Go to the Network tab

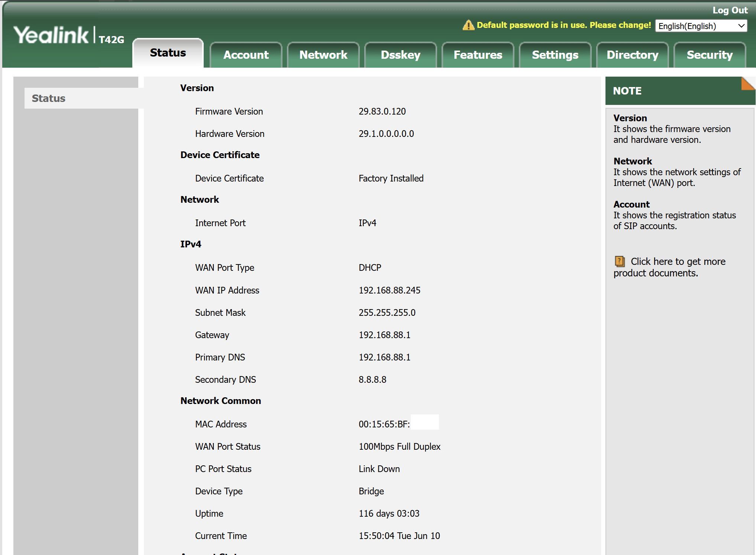tap(323, 55)
